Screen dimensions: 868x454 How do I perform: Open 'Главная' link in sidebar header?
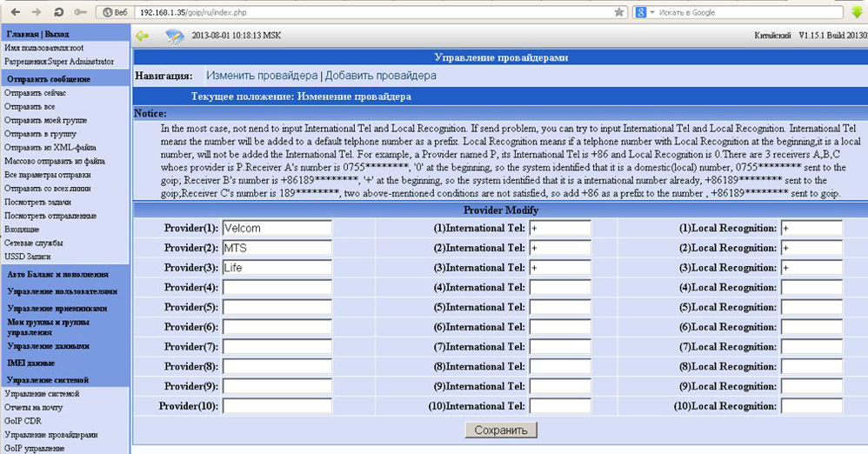click(x=23, y=34)
